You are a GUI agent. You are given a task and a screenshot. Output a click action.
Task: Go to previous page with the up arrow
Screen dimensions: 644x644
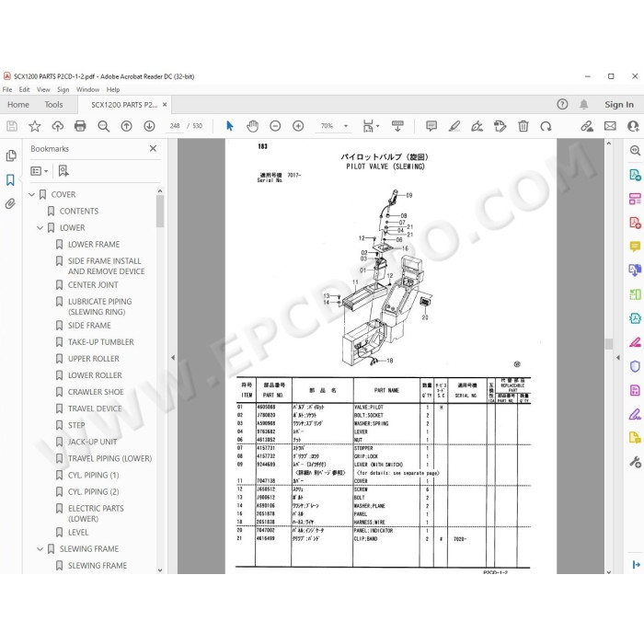127,126
